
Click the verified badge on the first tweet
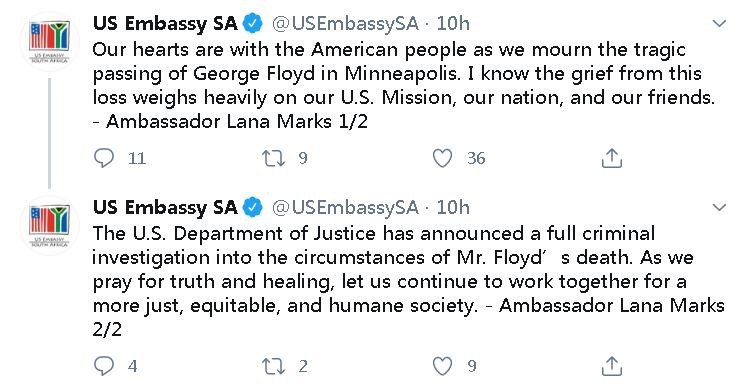(x=253, y=23)
